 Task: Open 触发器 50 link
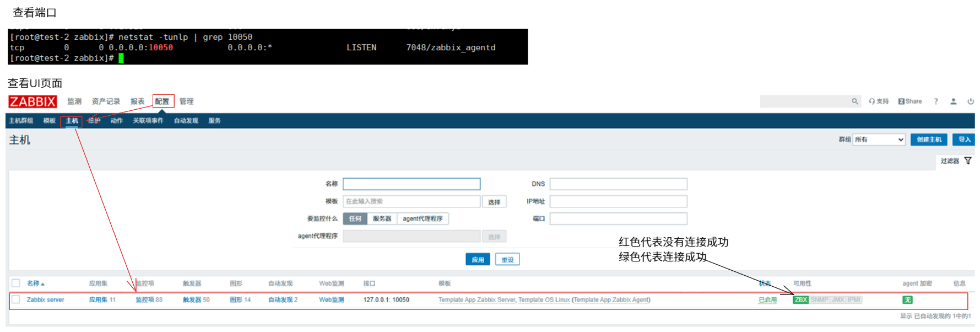click(192, 300)
